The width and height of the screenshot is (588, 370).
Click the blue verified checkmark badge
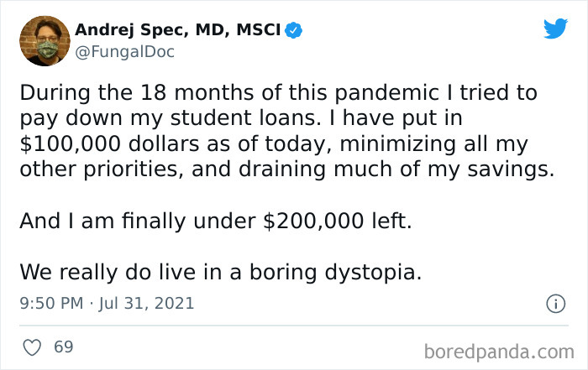pos(293,31)
